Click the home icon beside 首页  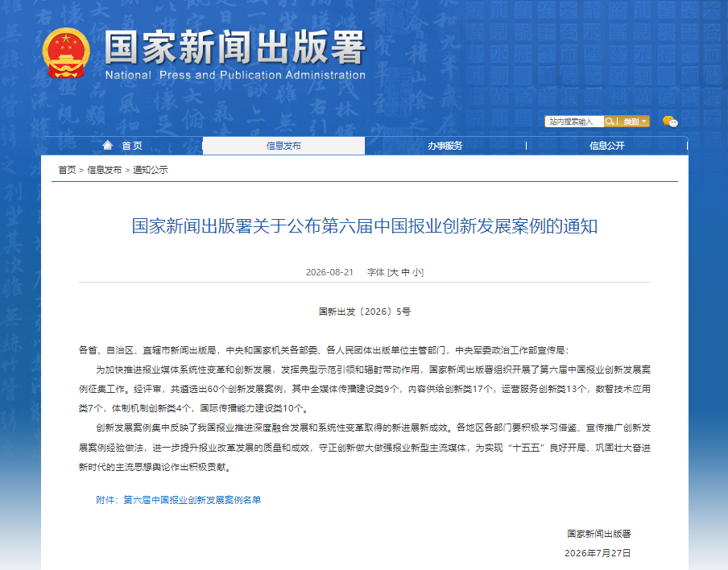pyautogui.click(x=108, y=145)
